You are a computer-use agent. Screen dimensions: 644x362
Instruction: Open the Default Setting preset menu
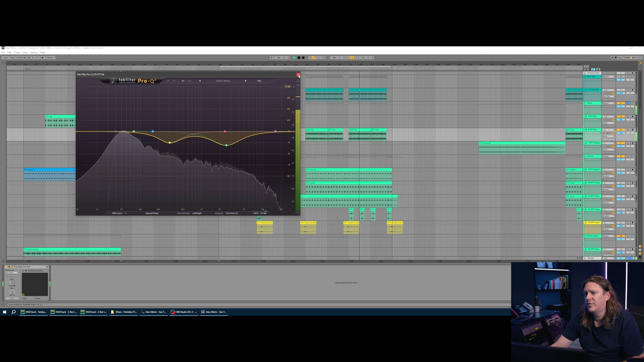click(x=223, y=81)
